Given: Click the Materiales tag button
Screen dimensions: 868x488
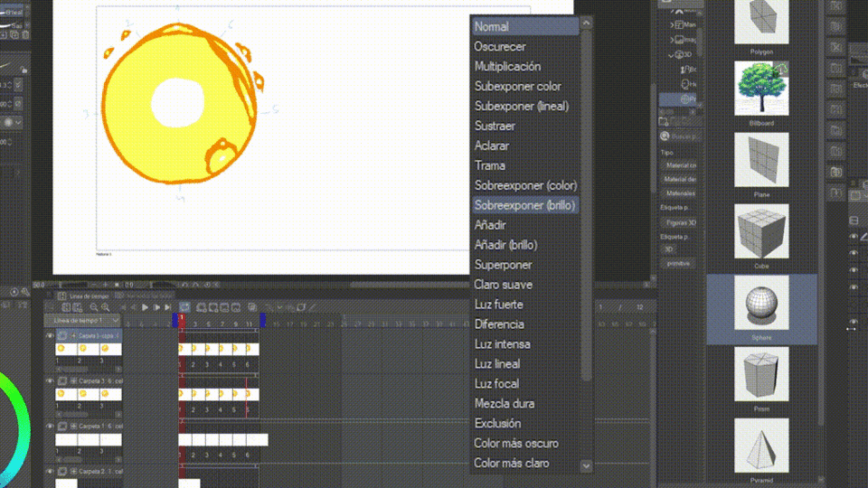Looking at the screenshot, I should click(x=680, y=193).
